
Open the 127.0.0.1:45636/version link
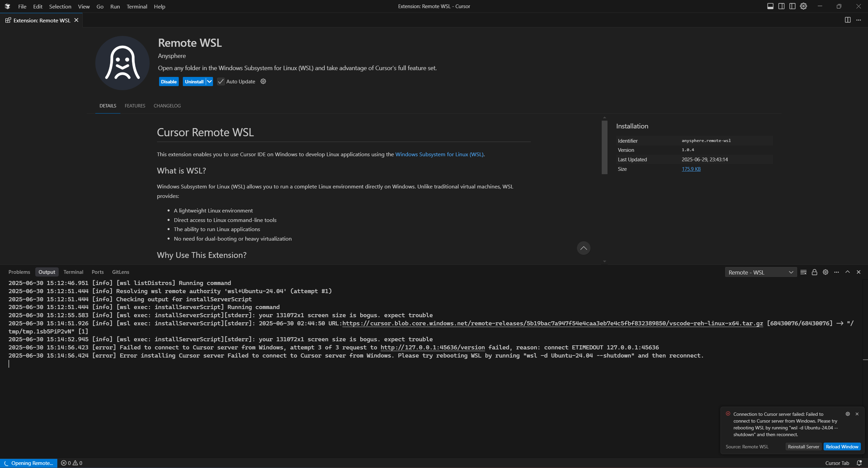point(432,347)
